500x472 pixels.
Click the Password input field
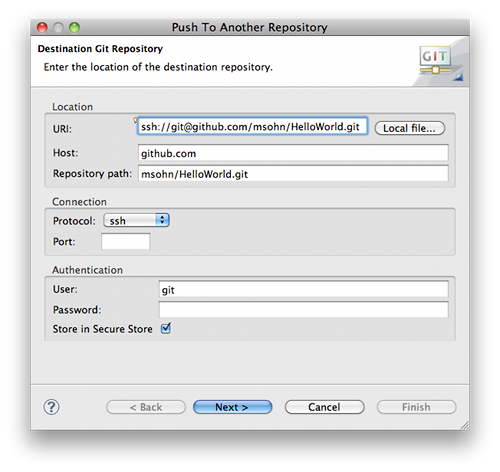tap(304, 310)
